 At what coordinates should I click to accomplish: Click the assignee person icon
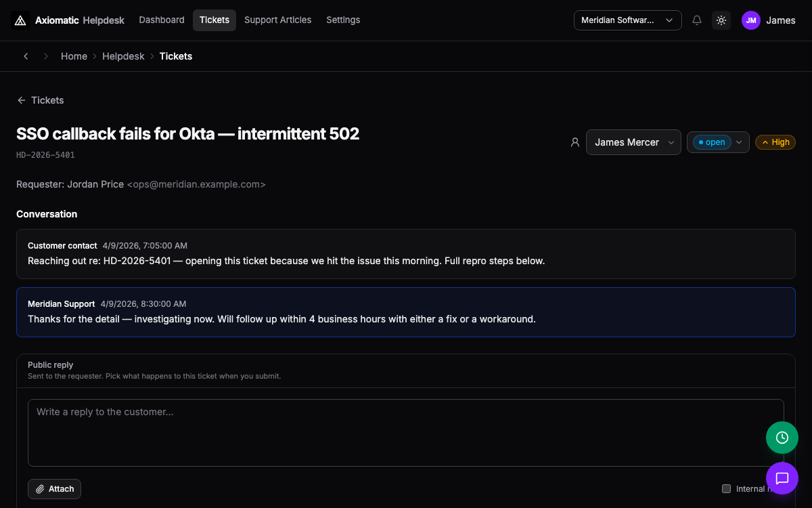click(x=575, y=142)
